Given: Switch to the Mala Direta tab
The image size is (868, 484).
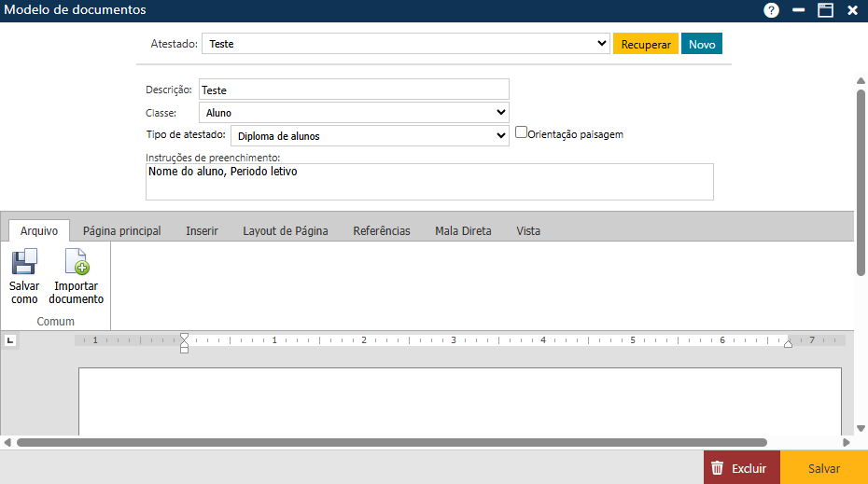Looking at the screenshot, I should [463, 230].
